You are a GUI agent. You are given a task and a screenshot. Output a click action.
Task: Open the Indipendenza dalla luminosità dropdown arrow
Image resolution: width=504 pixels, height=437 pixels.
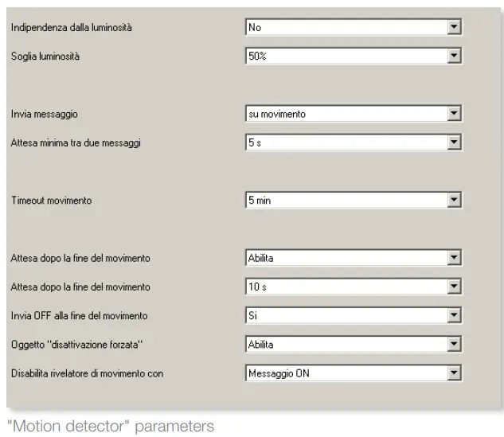[x=454, y=28]
